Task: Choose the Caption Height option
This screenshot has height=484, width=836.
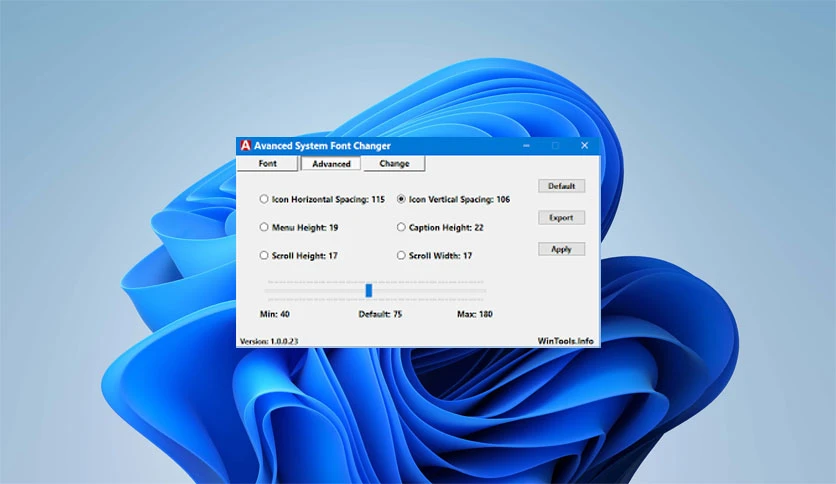Action: tap(401, 227)
